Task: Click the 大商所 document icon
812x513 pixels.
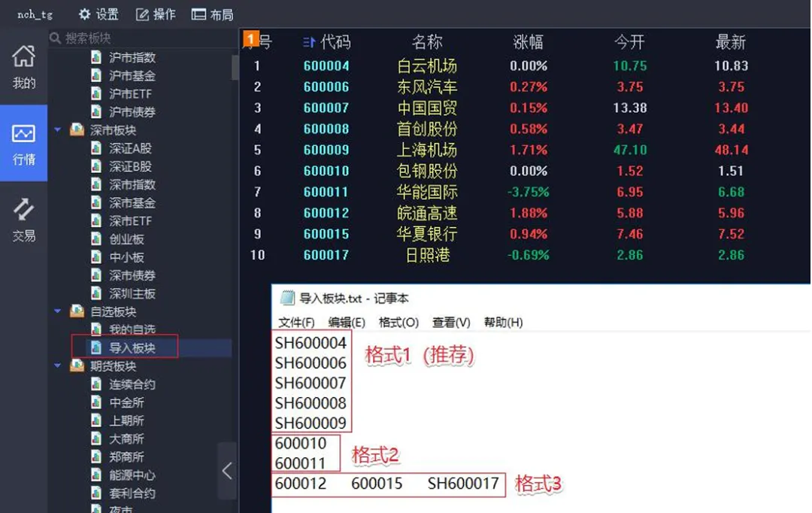Action: pyautogui.click(x=96, y=439)
